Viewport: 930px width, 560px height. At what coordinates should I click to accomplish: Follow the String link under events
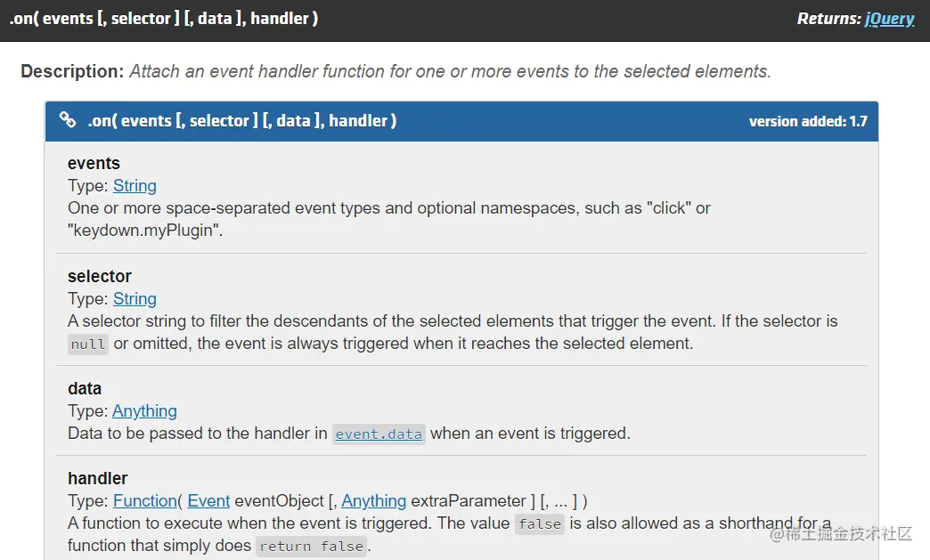135,185
